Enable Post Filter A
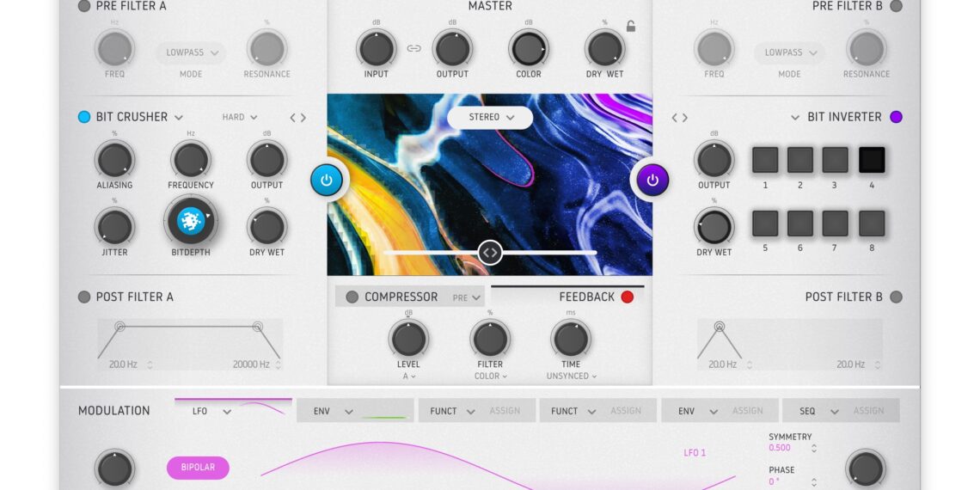This screenshot has height=490, width=980. tap(84, 297)
